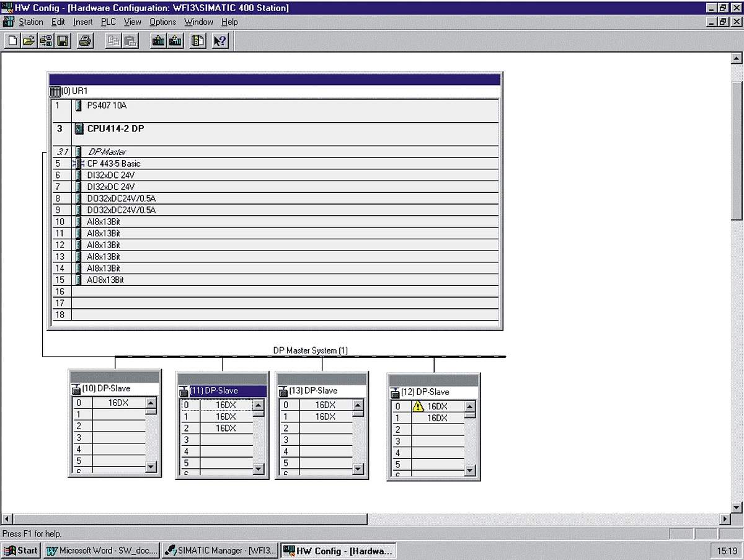This screenshot has height=560, width=744.
Task: Click the CPU414-2 DP module icon
Action: (79, 129)
